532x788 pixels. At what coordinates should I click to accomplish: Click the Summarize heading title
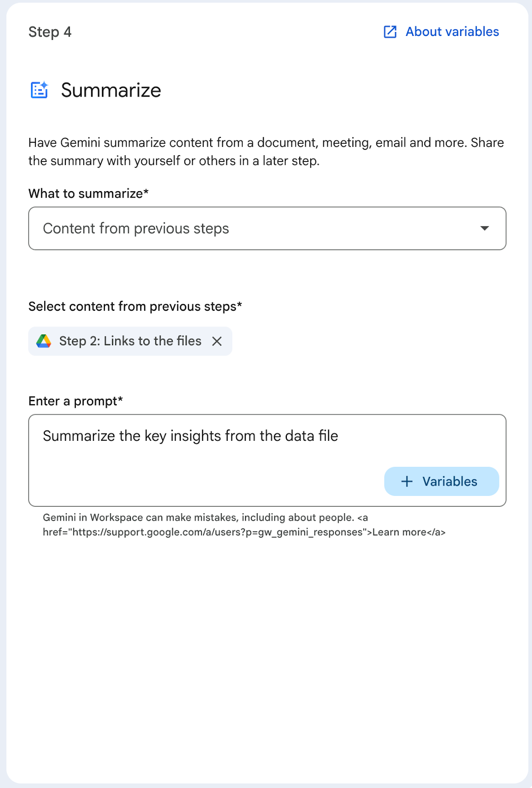(111, 90)
